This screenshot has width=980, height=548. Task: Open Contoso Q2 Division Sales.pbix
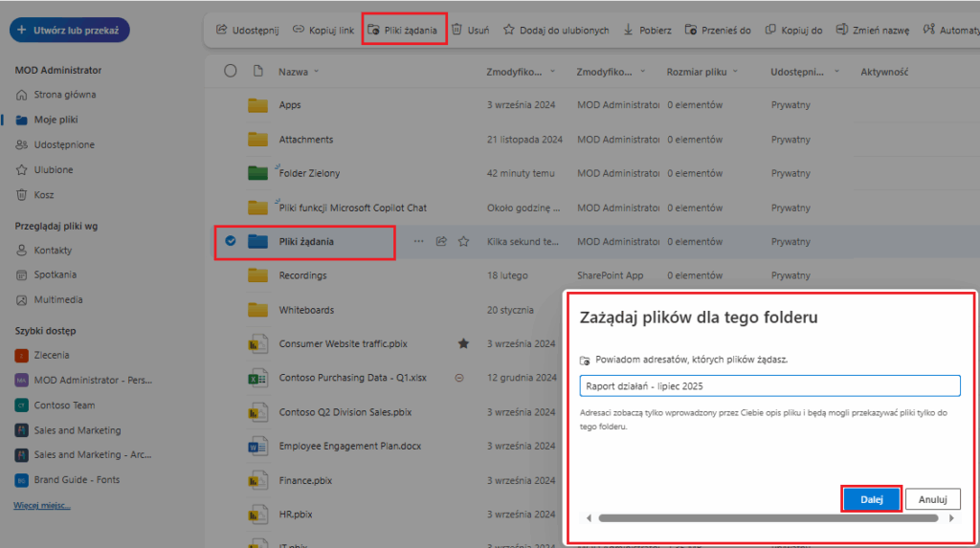[x=345, y=412]
